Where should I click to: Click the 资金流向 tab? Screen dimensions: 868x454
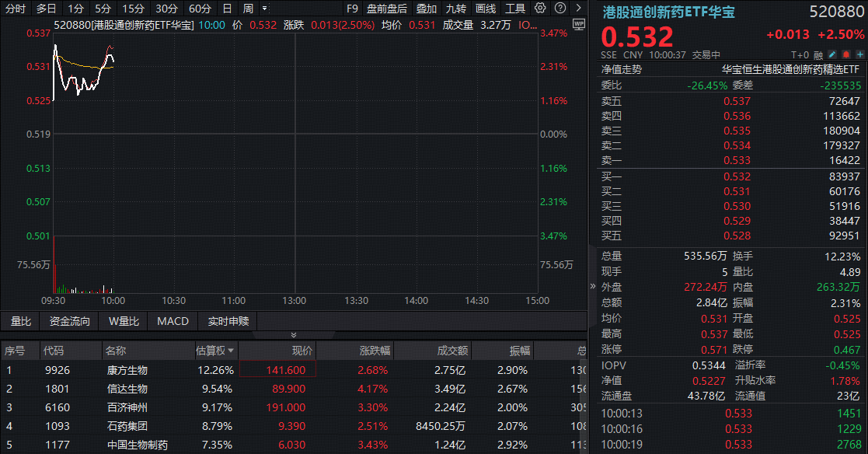click(x=70, y=321)
